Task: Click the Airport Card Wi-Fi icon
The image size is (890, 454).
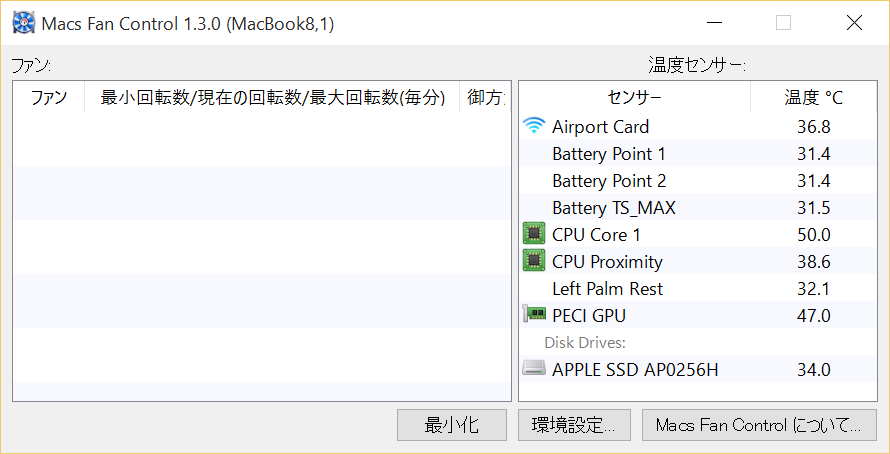Action: pos(533,125)
